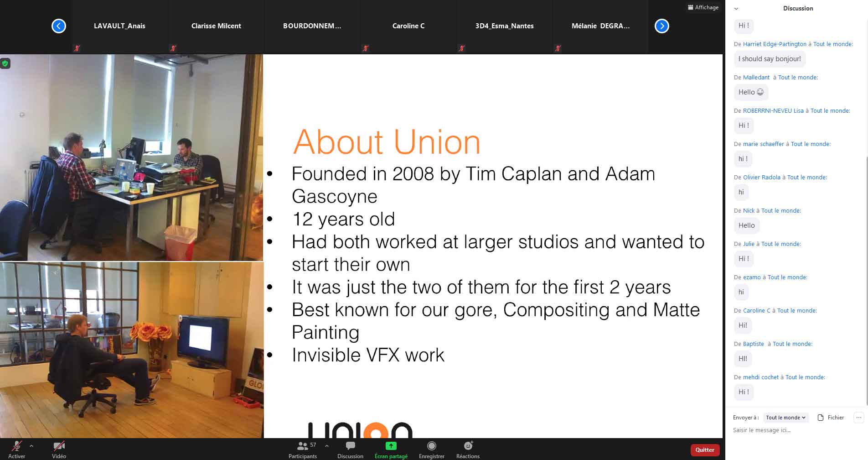Click sender name Harriet Edge-Partington

(775, 44)
